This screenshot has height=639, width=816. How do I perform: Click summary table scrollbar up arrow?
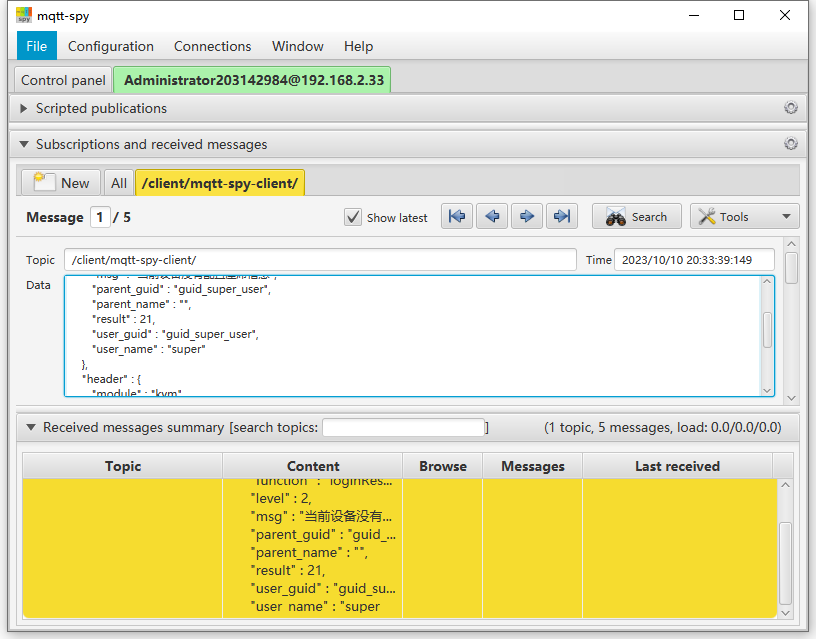click(x=785, y=485)
